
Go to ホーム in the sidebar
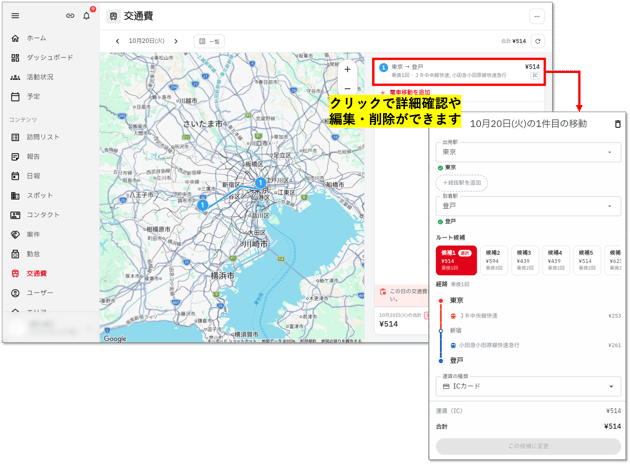tap(37, 38)
